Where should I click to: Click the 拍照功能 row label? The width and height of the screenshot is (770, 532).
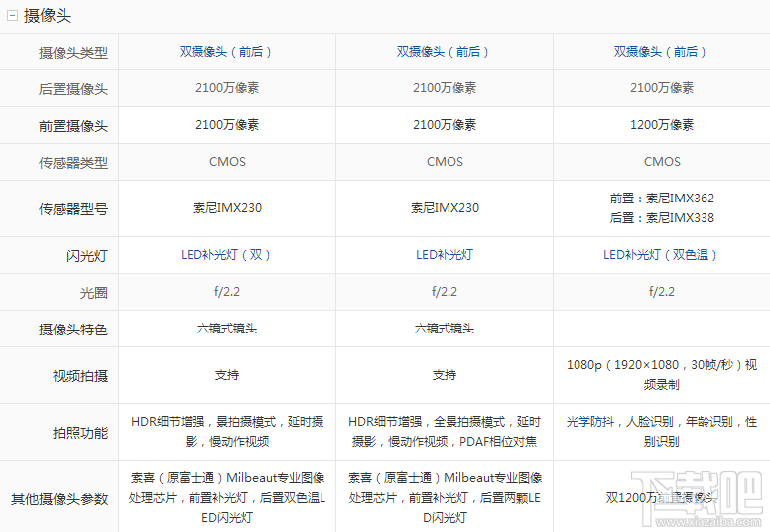click(80, 433)
